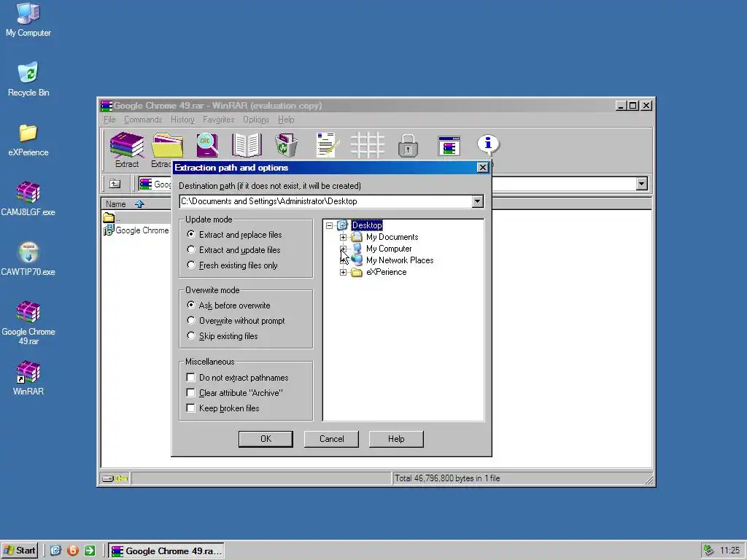747x560 pixels.
Task: Click the up-one-level folder button in WinRAR
Action: click(x=115, y=184)
